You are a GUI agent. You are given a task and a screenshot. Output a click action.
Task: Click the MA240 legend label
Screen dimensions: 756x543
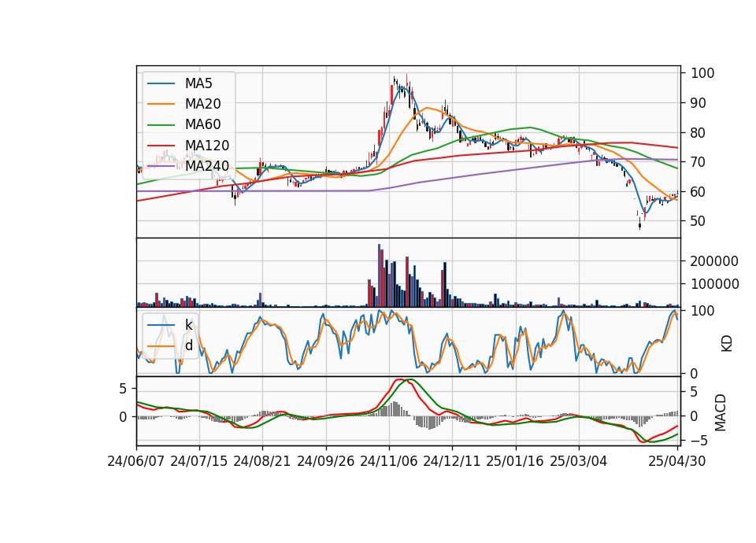207,166
